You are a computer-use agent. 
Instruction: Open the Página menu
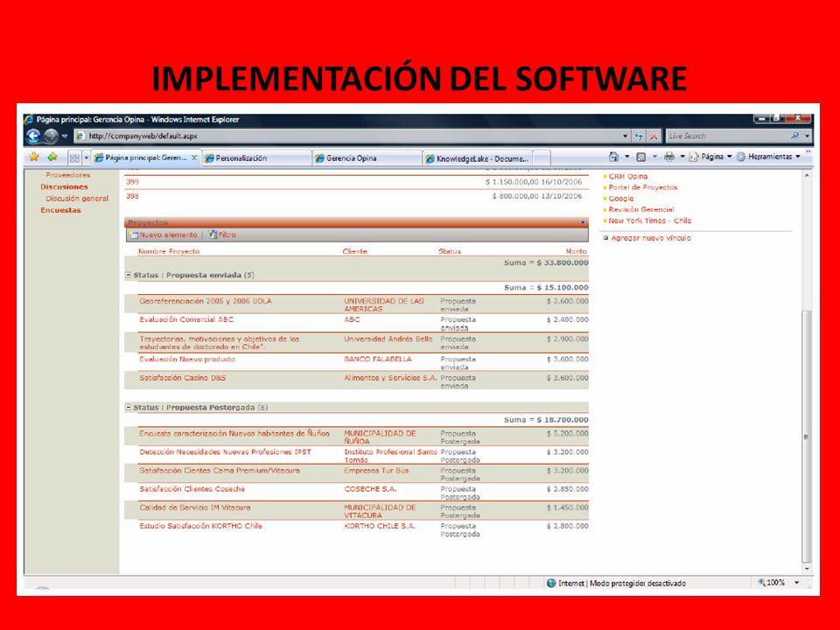coord(710,157)
